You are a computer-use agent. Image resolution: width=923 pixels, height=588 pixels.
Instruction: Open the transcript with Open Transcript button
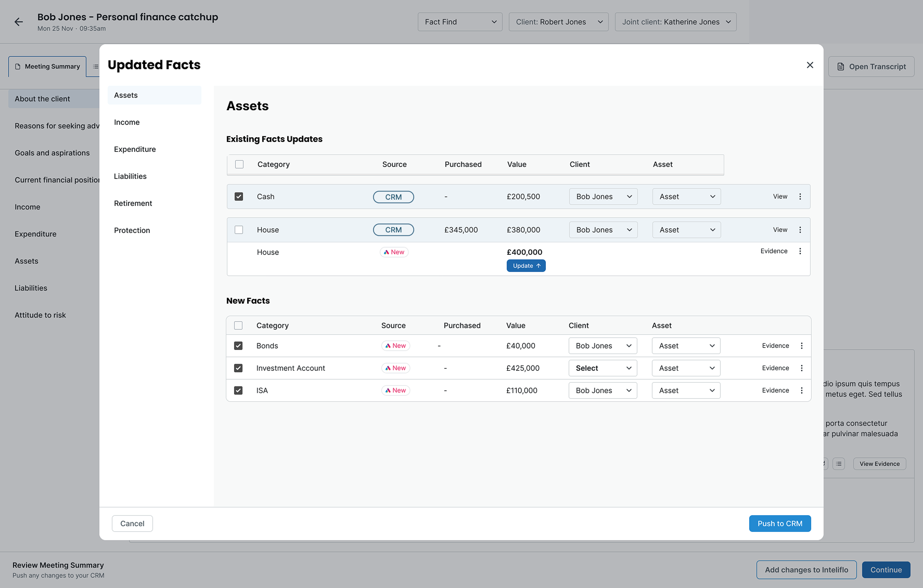coord(871,67)
